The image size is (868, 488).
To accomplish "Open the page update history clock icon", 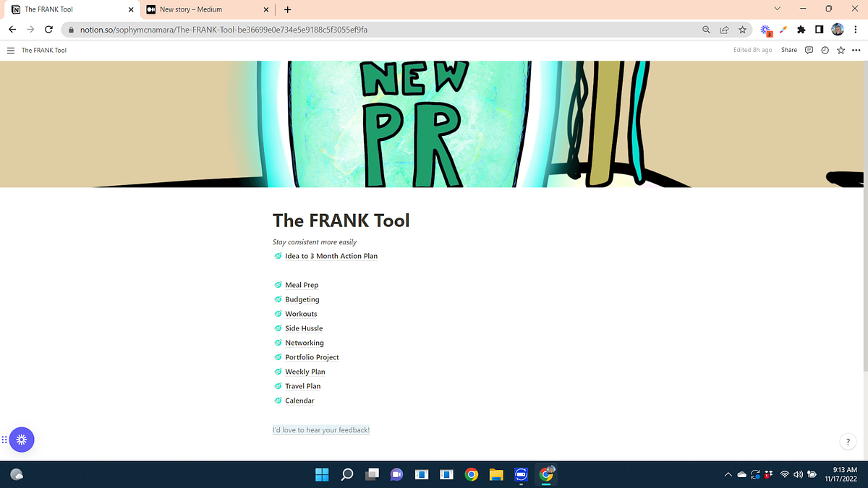I will tap(825, 50).
